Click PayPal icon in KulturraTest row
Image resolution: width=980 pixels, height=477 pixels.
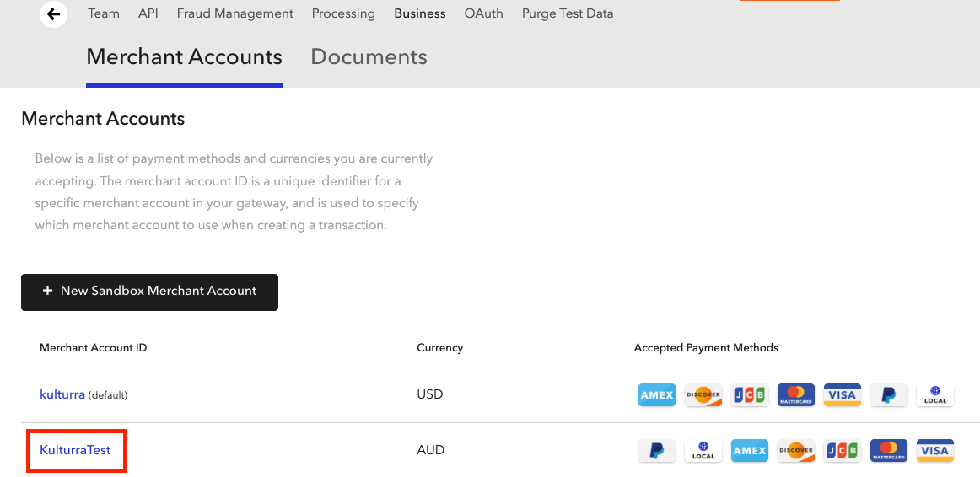(x=656, y=451)
